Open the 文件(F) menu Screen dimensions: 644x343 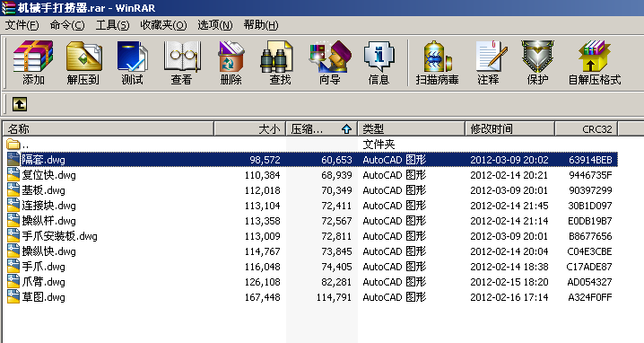22,25
